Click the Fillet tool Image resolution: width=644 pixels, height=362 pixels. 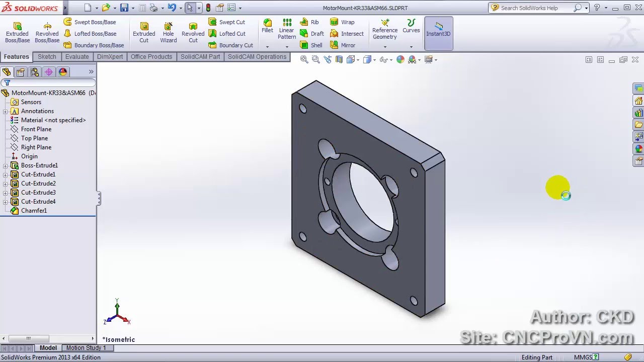(x=267, y=26)
